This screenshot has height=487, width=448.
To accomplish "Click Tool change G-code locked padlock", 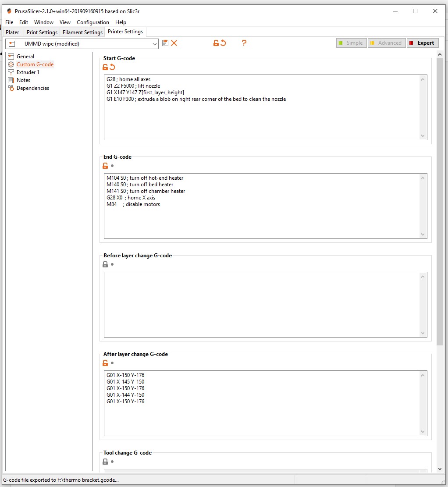I will point(105,462).
